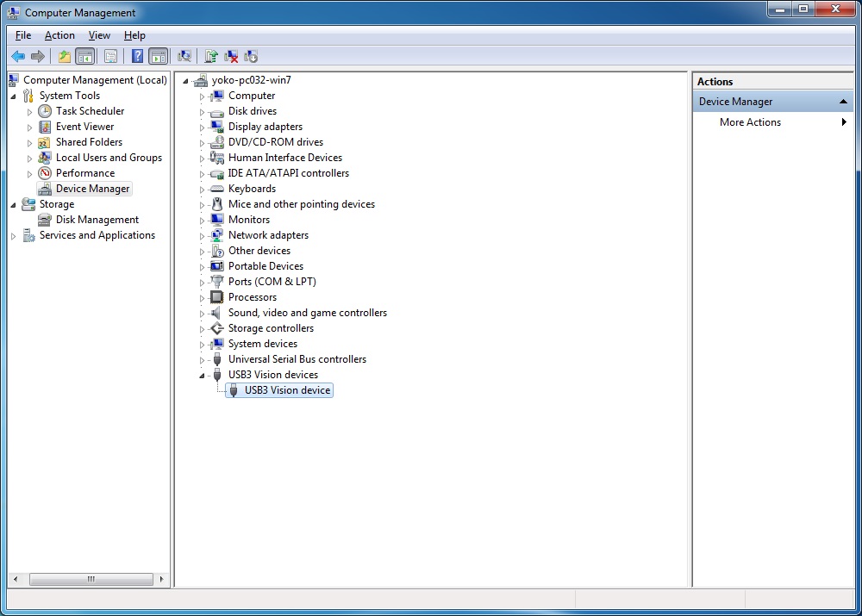This screenshot has height=616, width=862.
Task: Click Disable device icon with down arrow
Action: 251,56
